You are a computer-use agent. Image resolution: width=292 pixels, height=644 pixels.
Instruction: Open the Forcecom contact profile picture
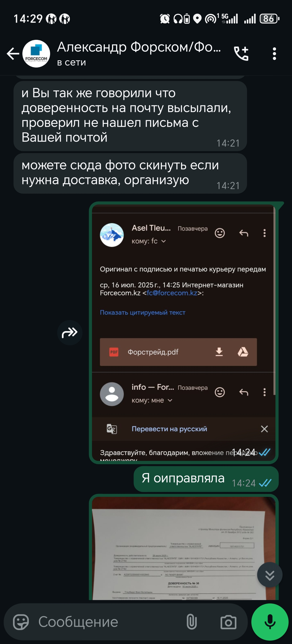(36, 53)
